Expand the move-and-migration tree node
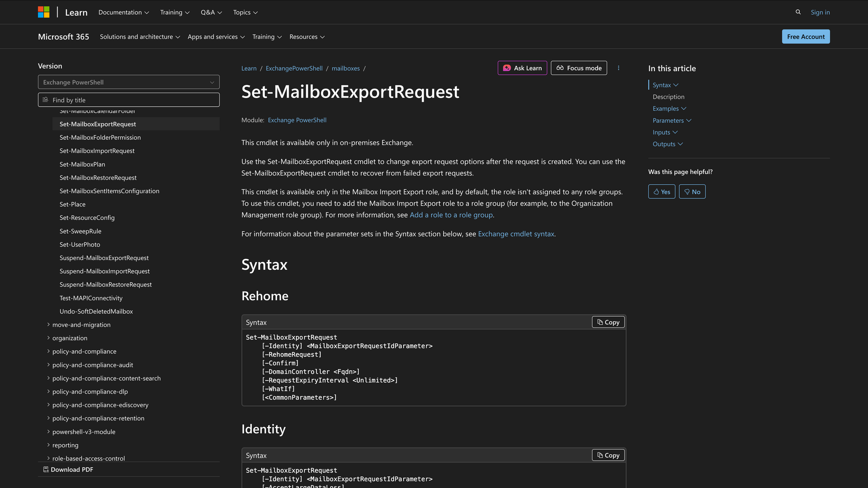This screenshot has width=868, height=488. tap(48, 324)
